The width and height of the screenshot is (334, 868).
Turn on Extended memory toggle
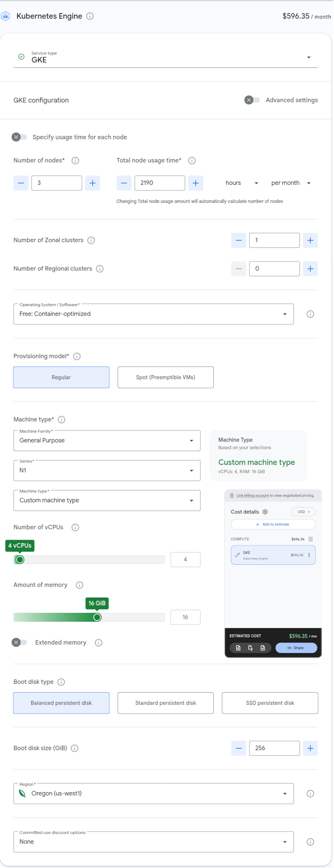click(19, 643)
